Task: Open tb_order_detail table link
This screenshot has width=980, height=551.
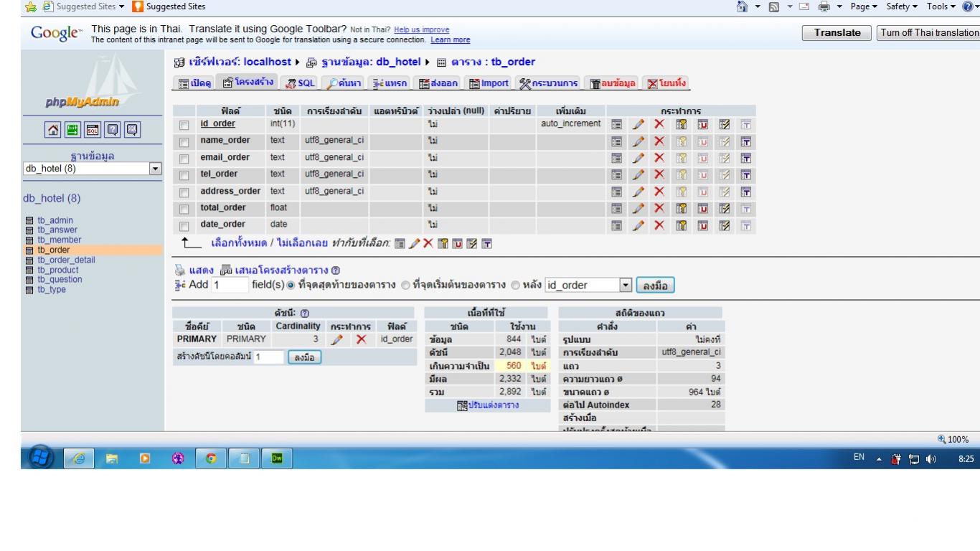Action: coord(66,260)
